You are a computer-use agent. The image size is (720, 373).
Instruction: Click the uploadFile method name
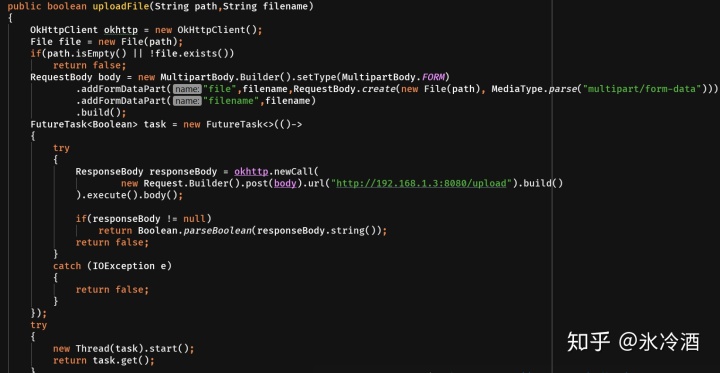tap(121, 6)
